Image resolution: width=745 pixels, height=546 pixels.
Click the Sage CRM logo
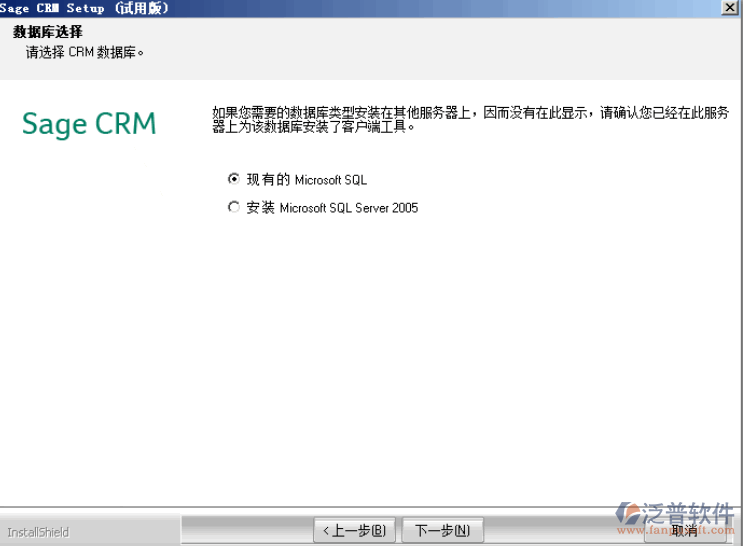89,124
